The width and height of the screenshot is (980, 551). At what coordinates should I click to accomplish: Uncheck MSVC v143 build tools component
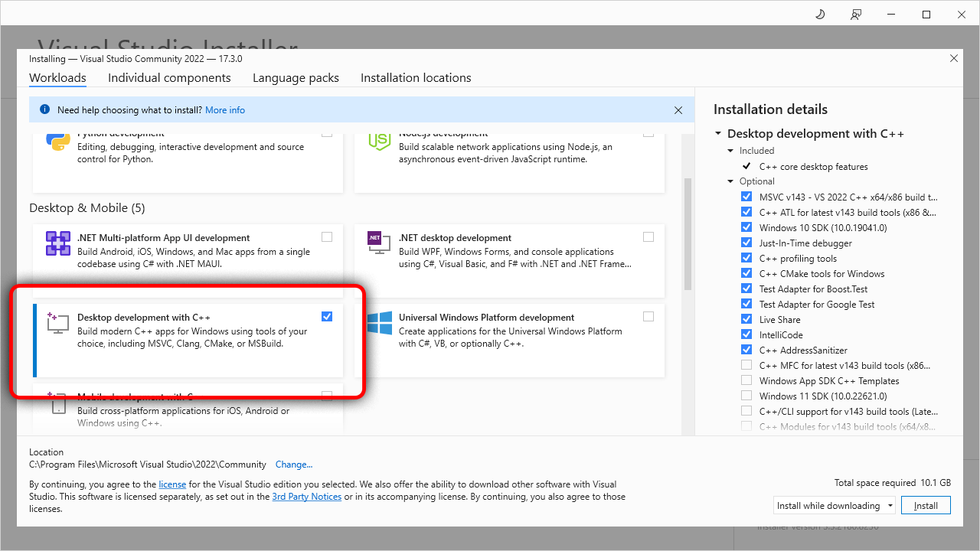[746, 197]
